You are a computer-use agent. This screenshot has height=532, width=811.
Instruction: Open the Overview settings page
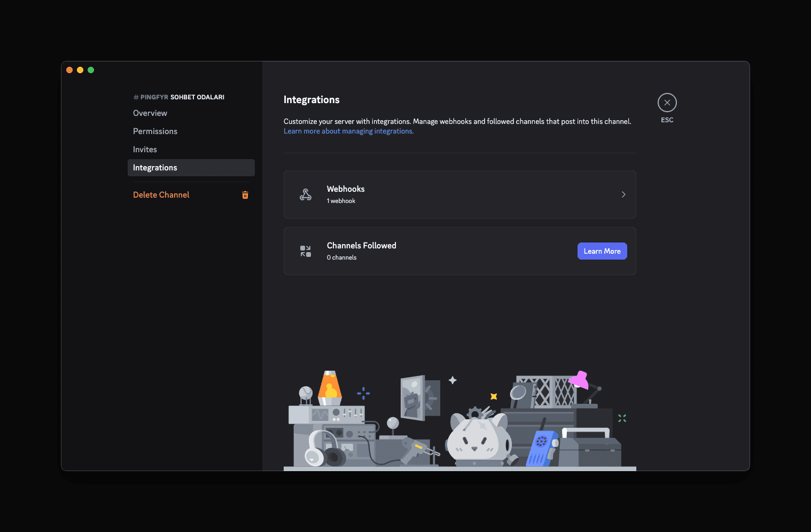point(150,113)
